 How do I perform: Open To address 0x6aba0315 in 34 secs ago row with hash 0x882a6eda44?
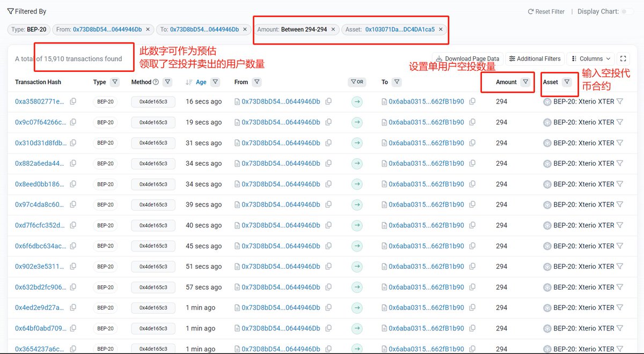point(426,163)
